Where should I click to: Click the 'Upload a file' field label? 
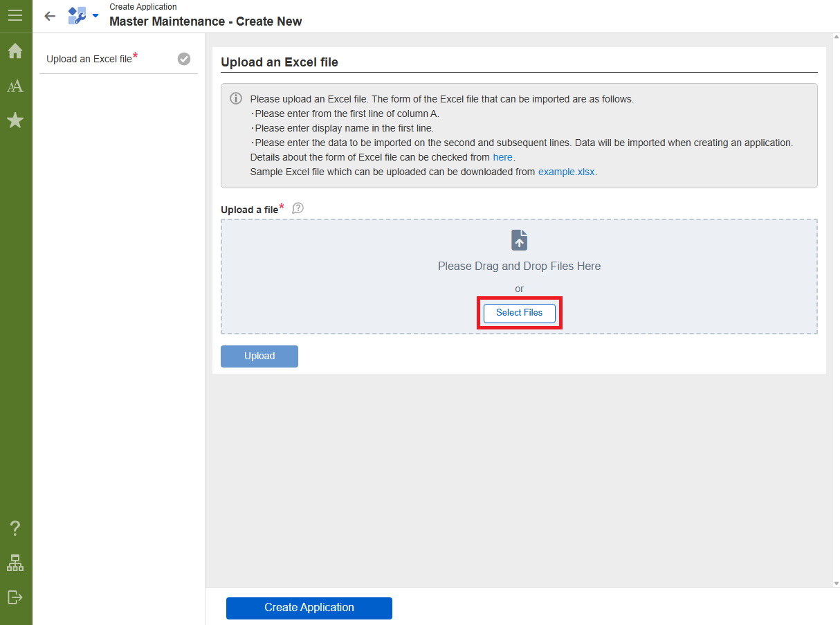point(250,210)
